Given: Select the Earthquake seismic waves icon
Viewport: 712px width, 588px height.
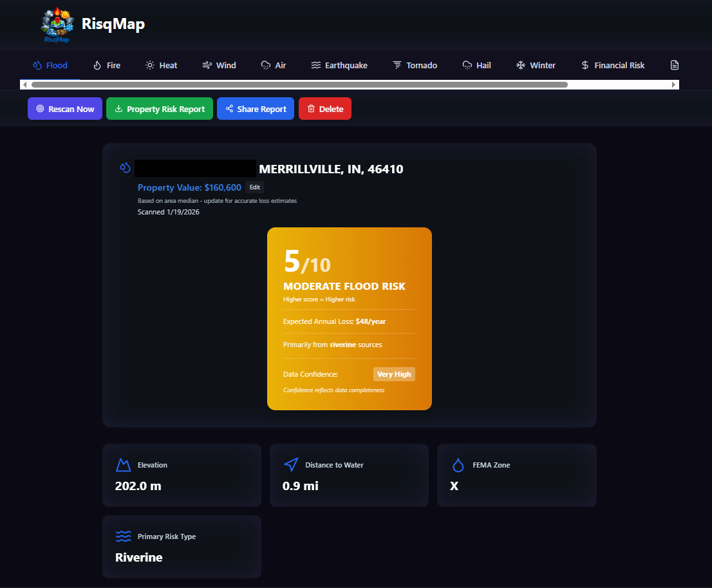Looking at the screenshot, I should click(315, 65).
